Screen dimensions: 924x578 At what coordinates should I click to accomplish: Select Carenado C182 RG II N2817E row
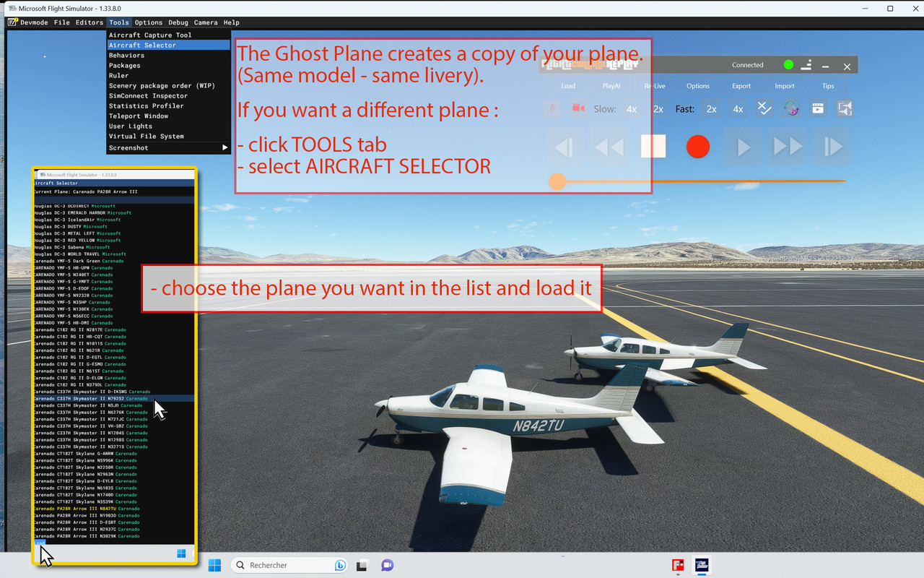click(114, 329)
